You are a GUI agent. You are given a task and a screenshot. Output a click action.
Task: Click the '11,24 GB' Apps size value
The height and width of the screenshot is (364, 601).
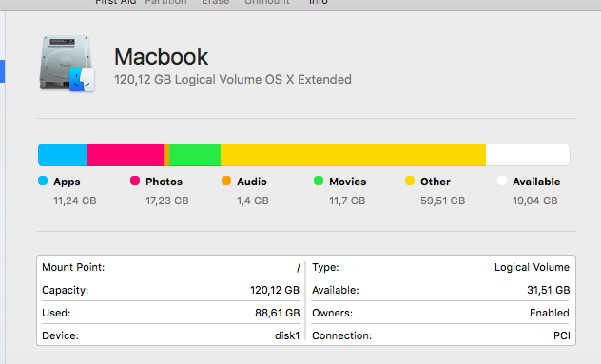pyautogui.click(x=75, y=201)
